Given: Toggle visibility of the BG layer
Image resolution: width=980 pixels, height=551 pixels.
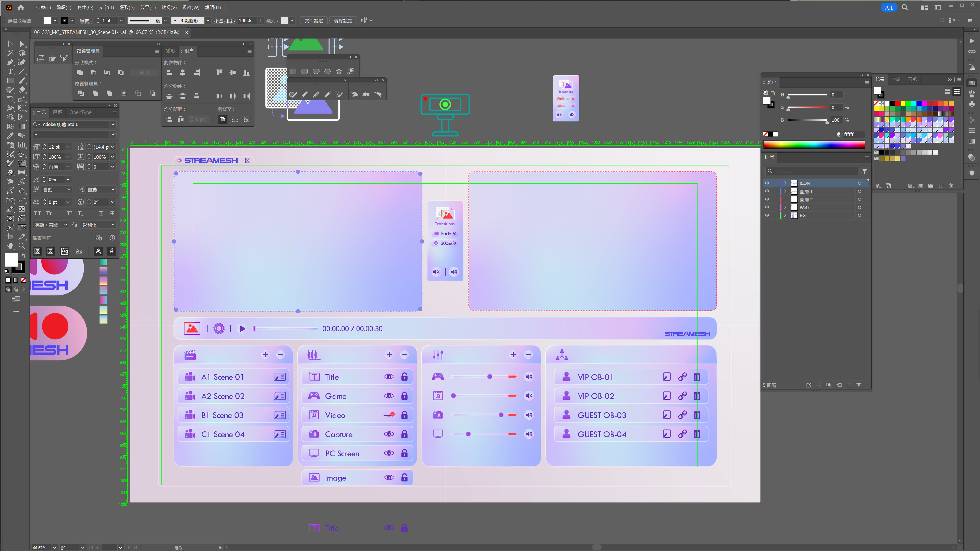Looking at the screenshot, I should pos(767,215).
